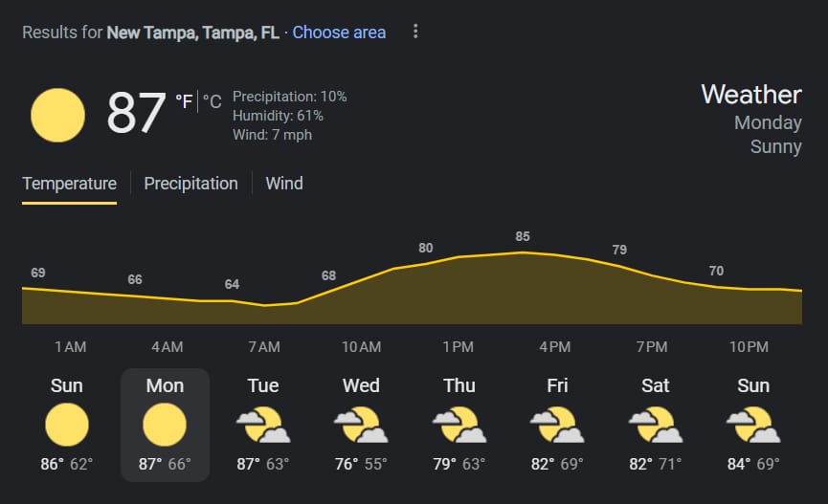Click the 85 degree peak on graph
The height and width of the screenshot is (504, 828).
523,236
